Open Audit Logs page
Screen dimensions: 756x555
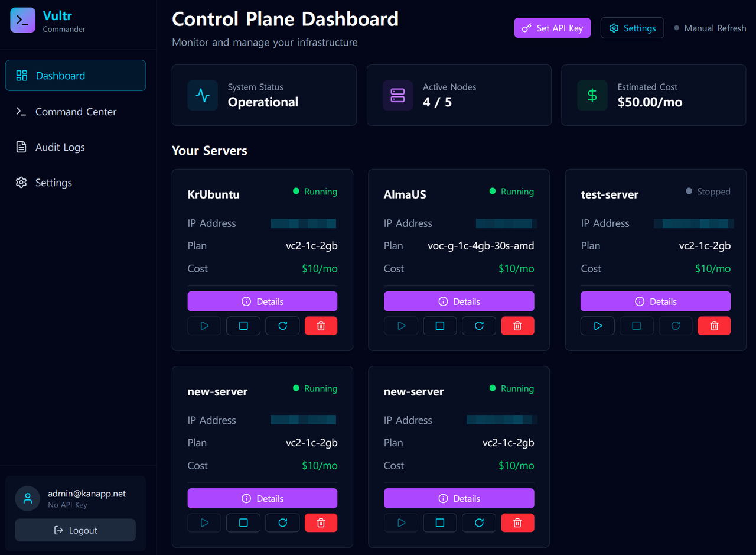(76, 147)
